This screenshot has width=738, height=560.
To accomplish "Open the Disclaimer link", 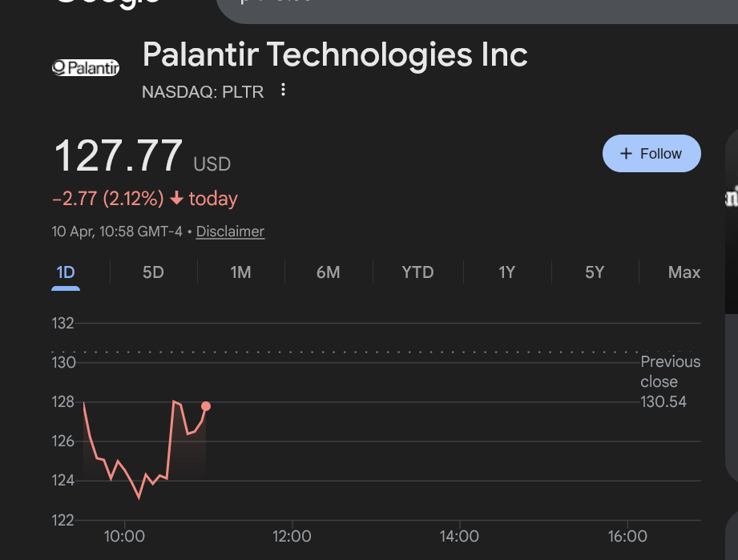I will (230, 232).
